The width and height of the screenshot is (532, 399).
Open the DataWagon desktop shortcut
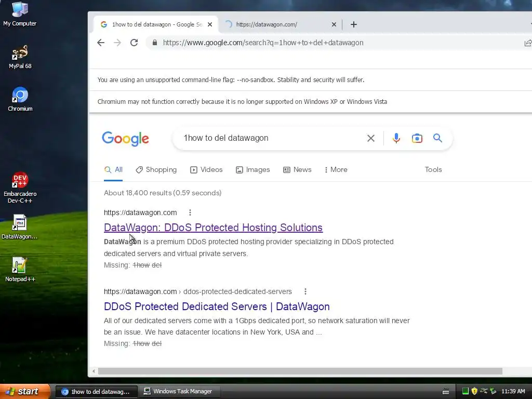(x=20, y=227)
